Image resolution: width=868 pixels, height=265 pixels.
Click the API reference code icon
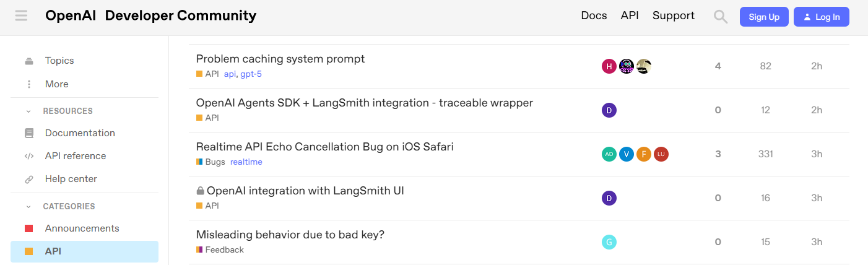28,156
